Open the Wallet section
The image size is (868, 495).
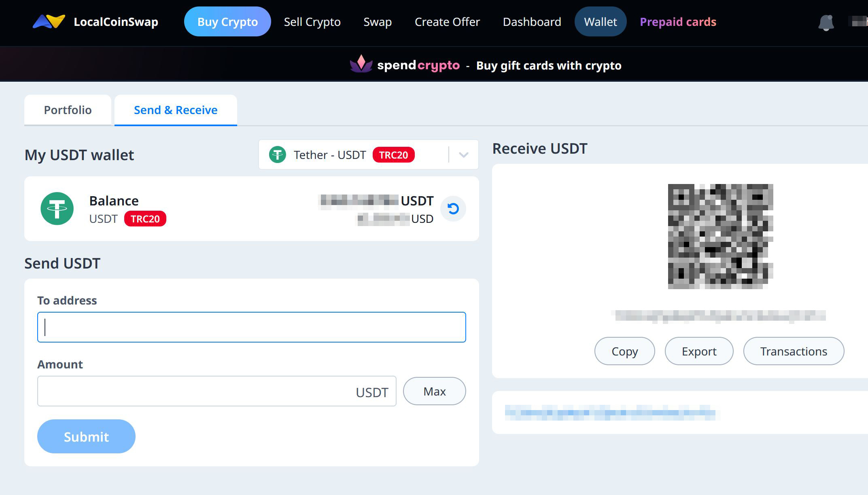pos(601,21)
